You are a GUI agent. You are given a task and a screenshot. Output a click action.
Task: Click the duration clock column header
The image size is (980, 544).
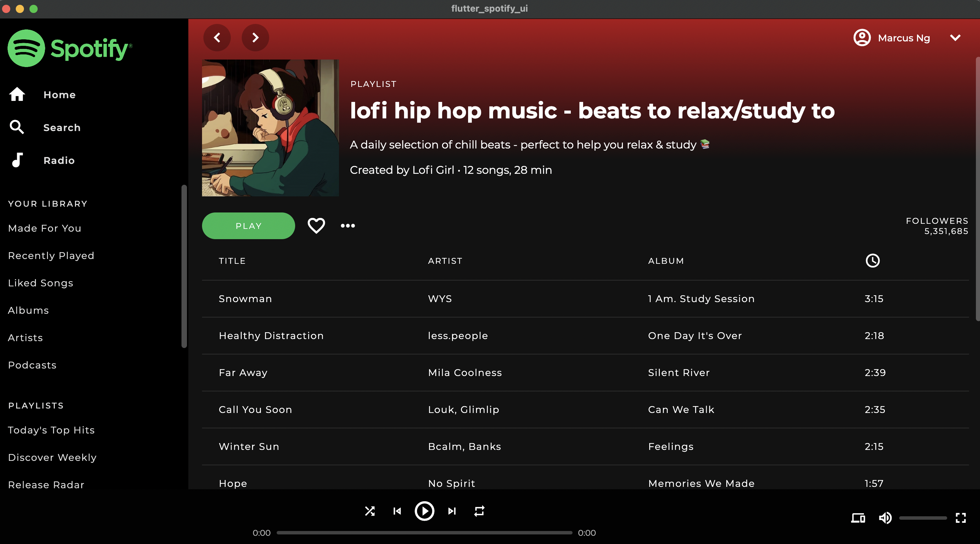tap(873, 261)
